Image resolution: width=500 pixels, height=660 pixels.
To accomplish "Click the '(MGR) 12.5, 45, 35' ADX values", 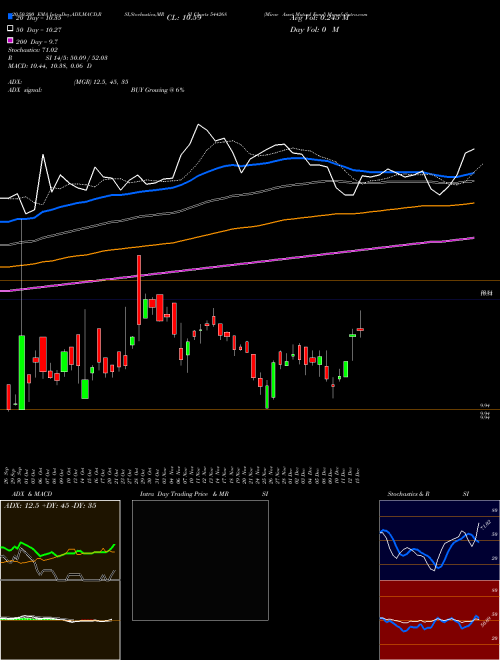I will click(101, 82).
